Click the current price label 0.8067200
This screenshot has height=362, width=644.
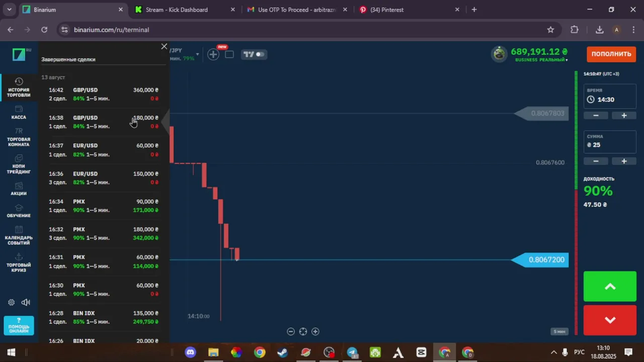540,260
